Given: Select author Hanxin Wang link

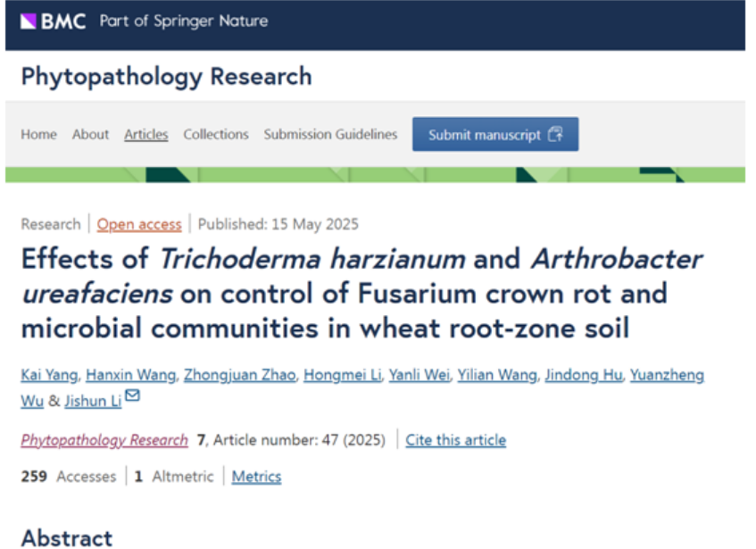Looking at the screenshot, I should coord(131,375).
